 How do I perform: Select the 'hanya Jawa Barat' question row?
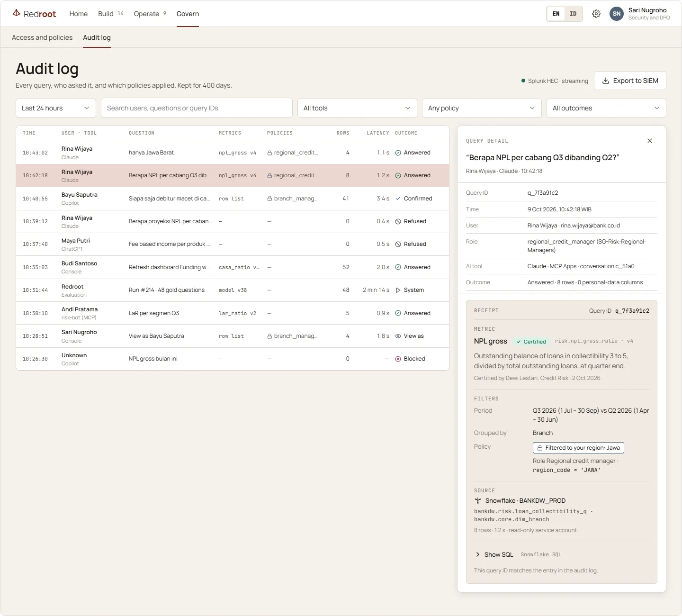click(x=233, y=153)
